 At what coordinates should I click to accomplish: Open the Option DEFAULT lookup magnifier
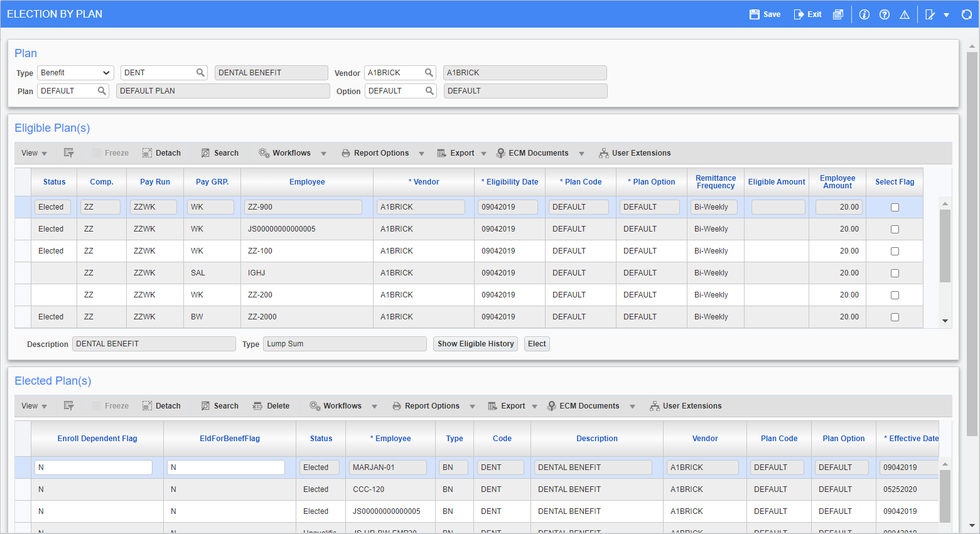(x=429, y=91)
